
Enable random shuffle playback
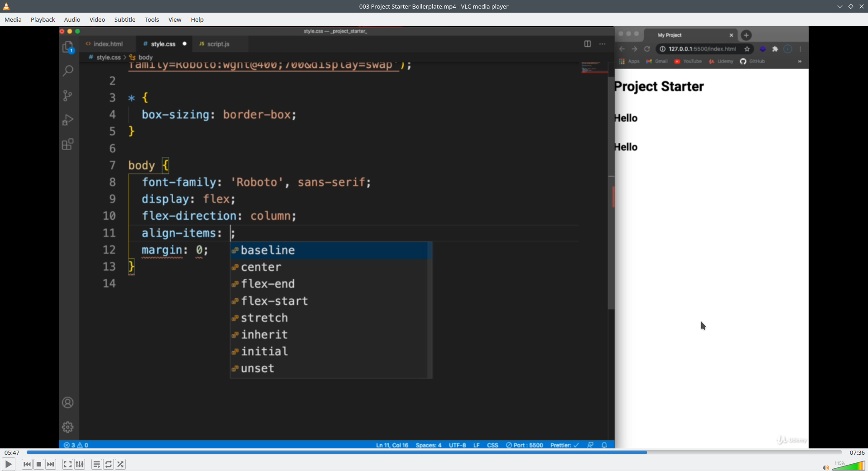click(120, 464)
